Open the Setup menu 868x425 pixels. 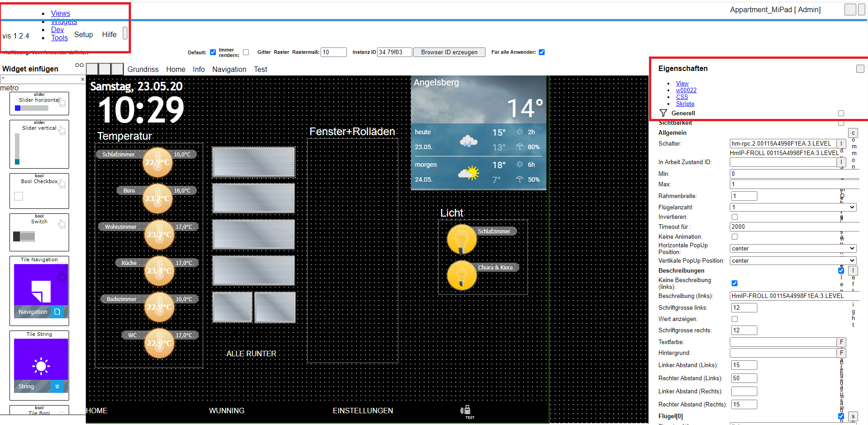(x=84, y=35)
